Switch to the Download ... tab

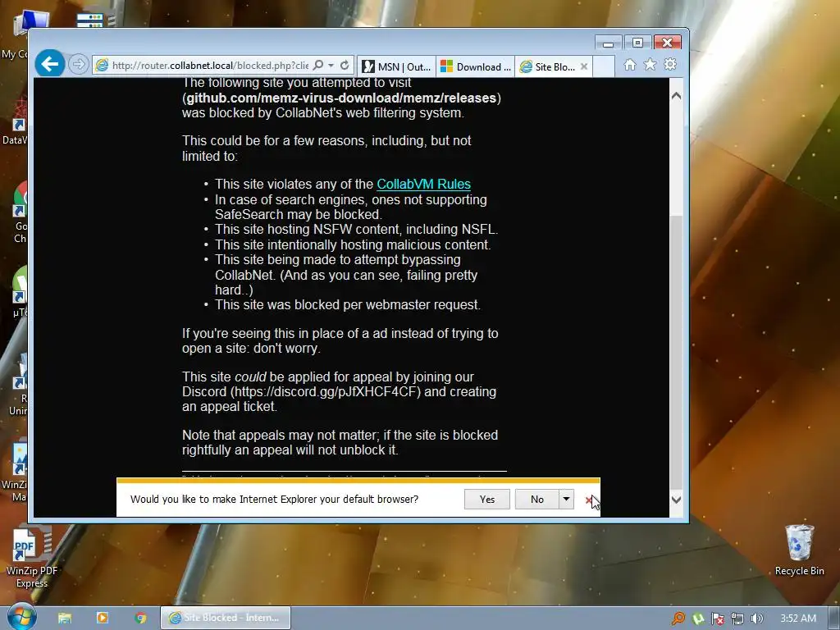tap(475, 66)
